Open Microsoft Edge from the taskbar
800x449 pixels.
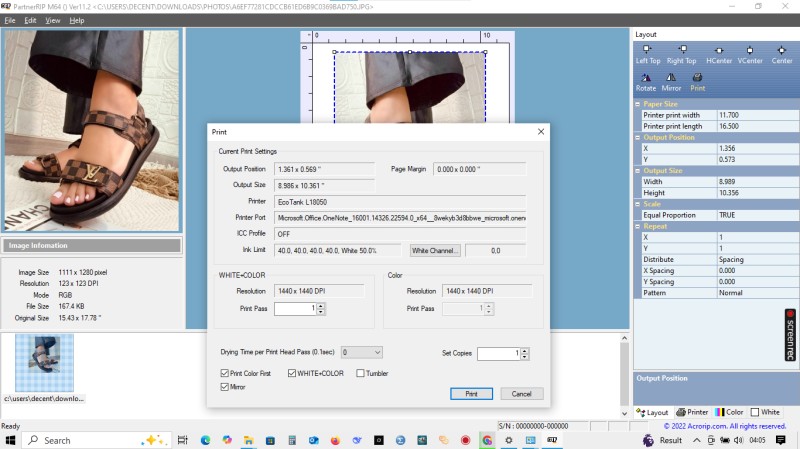pos(205,440)
